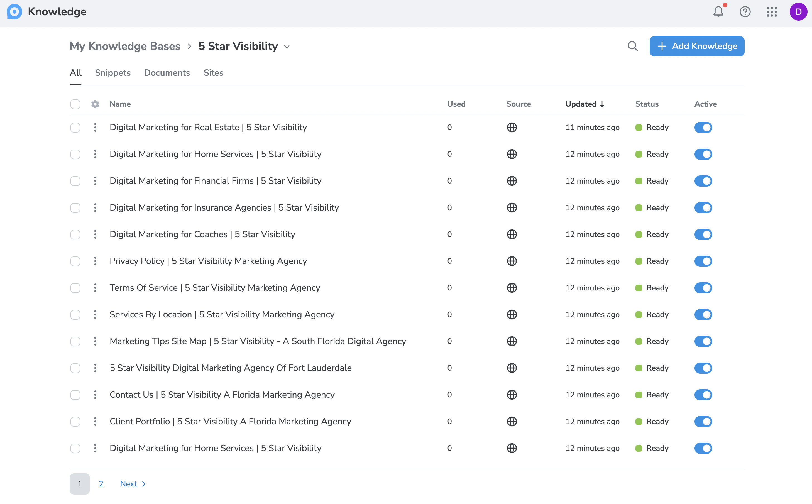Screen dimensions: 812x504
Task: Click the Add Knowledge button
Action: 697,46
